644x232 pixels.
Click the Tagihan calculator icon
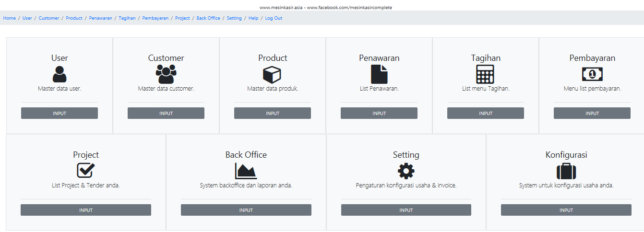[x=485, y=74]
